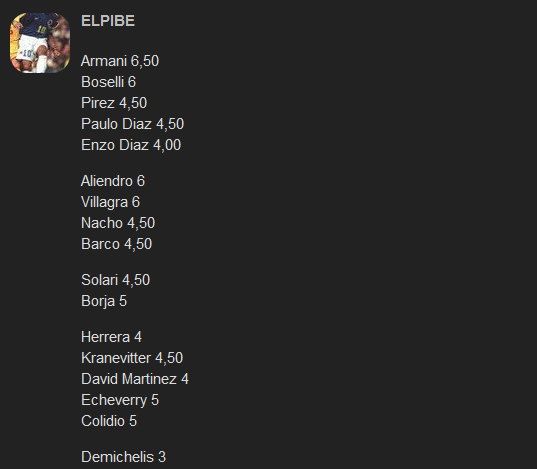Select the Armani 6,50 rating line
This screenshot has width=537, height=469.
tap(120, 61)
